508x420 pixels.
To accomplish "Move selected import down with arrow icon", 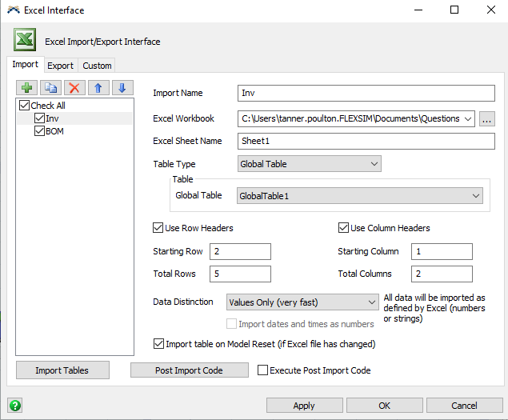I will point(122,88).
